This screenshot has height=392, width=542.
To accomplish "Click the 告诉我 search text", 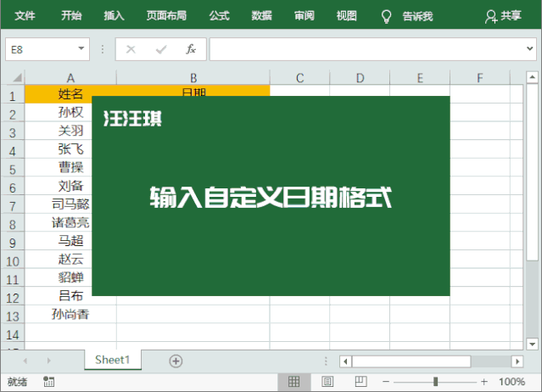I will tap(417, 16).
